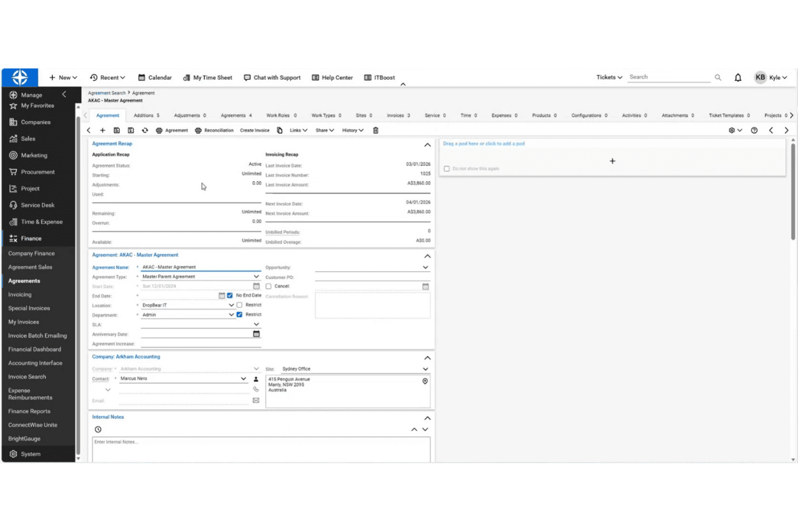
Task: Open the Start Date calendar picker
Action: click(x=256, y=286)
